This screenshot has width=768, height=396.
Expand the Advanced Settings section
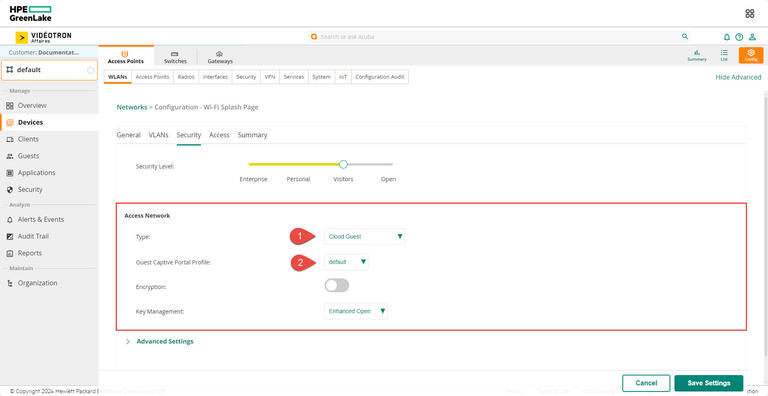coord(160,341)
